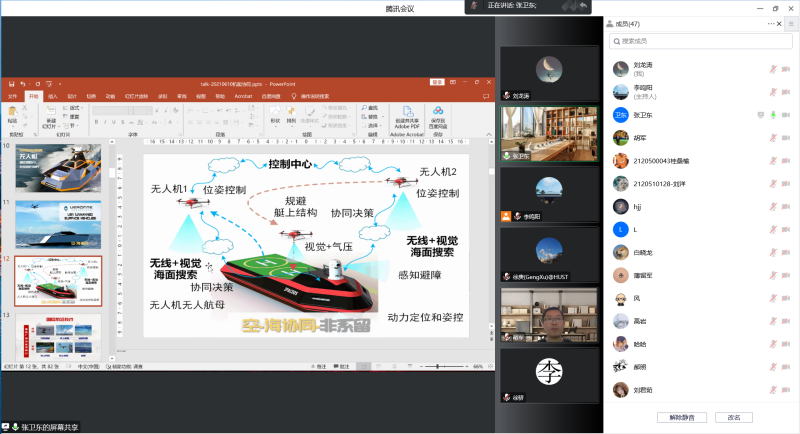
Task: Open the 文件 menu in PowerPoint
Action: 14,96
